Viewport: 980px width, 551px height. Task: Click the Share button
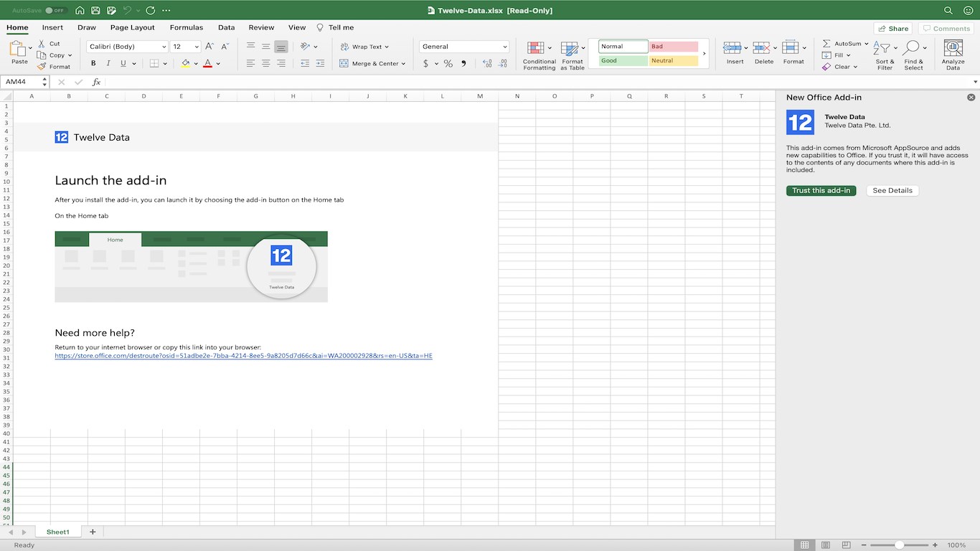click(x=893, y=29)
